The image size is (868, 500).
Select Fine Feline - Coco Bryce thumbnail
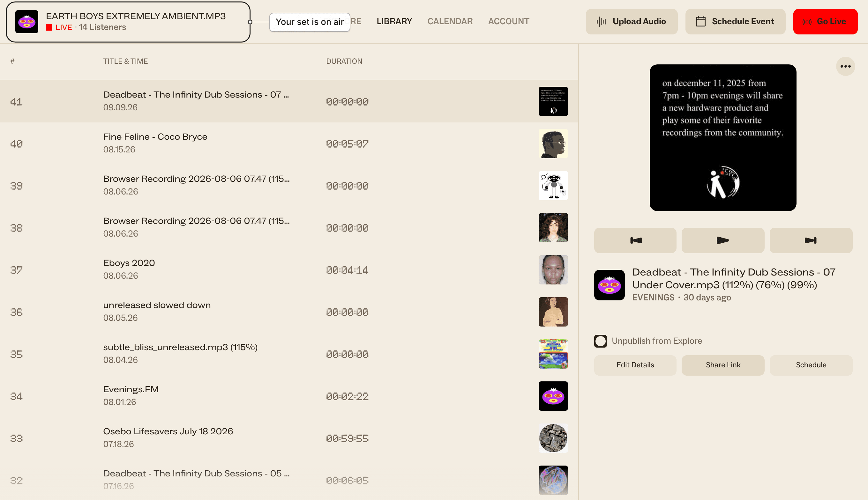pos(553,143)
